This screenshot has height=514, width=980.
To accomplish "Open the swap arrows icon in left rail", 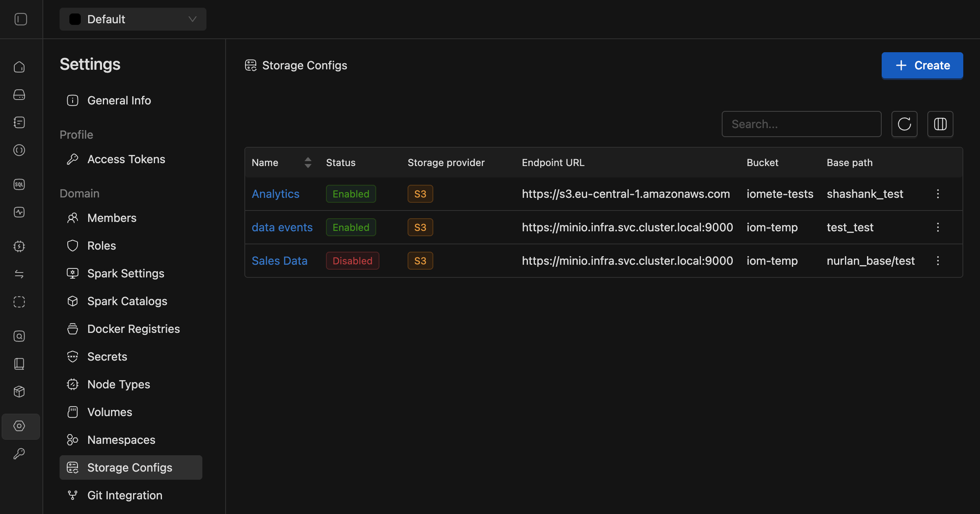I will (x=19, y=274).
